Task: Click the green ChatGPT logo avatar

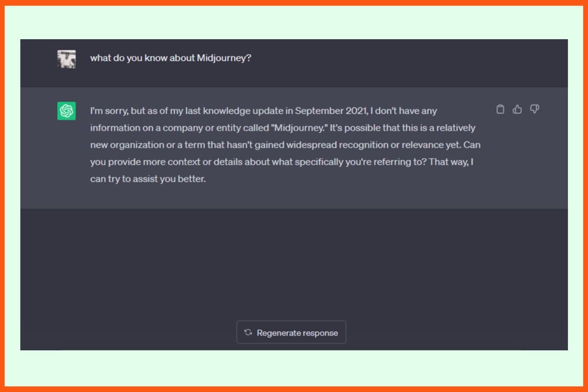Action: (66, 111)
